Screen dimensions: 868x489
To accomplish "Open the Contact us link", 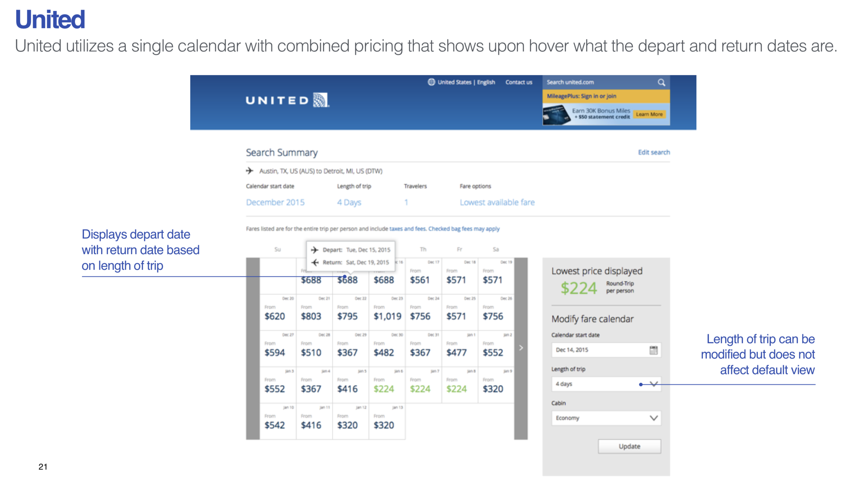I will pos(519,82).
